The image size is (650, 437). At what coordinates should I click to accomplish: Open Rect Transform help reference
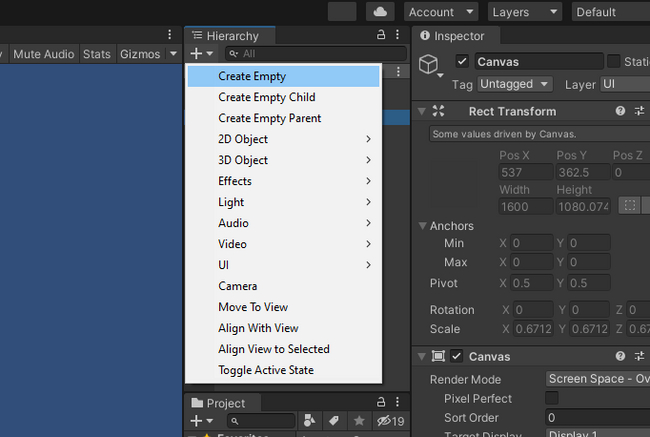(620, 111)
